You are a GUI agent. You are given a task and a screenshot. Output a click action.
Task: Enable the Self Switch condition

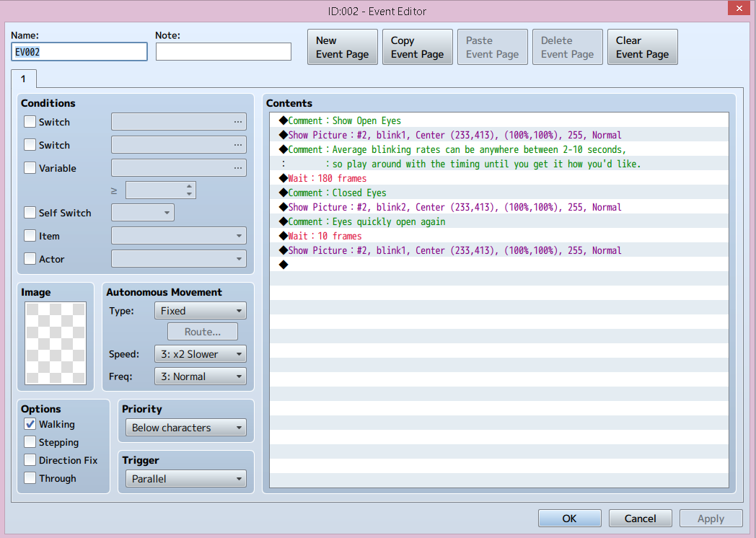[30, 213]
